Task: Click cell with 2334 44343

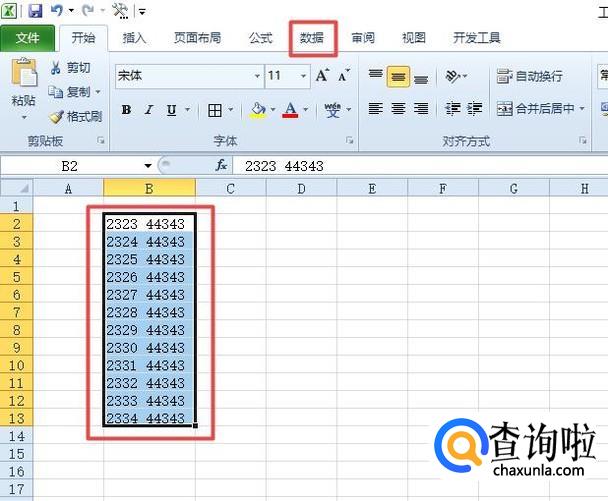Action: (149, 418)
